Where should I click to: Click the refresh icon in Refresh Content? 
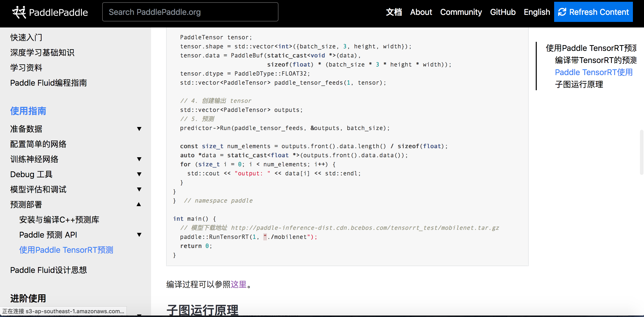click(x=562, y=12)
